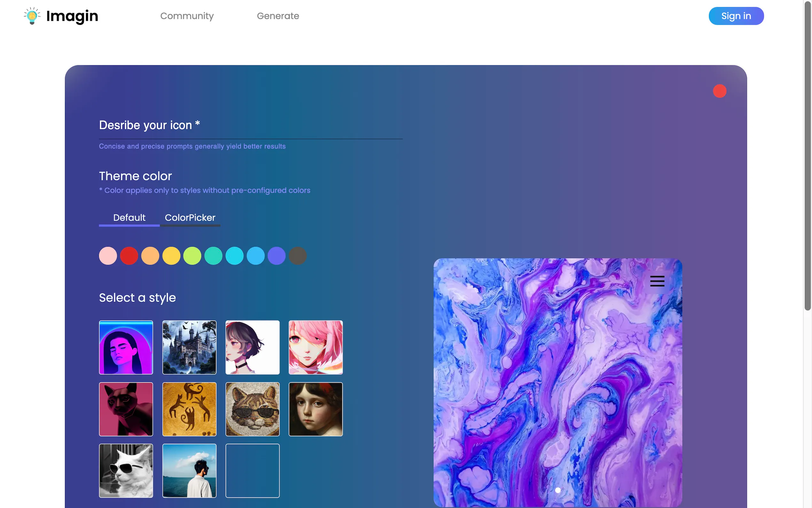The height and width of the screenshot is (508, 812).
Task: Click the page vertical scrollbar
Action: [x=807, y=156]
